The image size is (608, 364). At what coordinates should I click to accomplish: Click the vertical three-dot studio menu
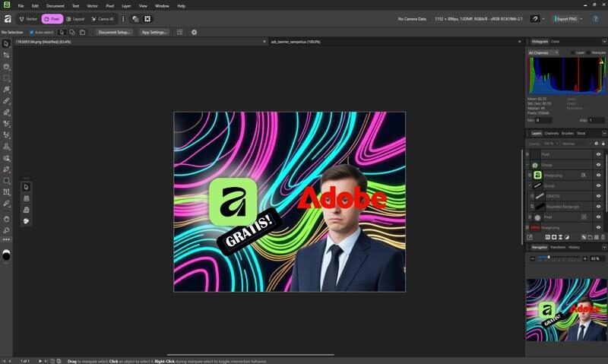coord(123,18)
